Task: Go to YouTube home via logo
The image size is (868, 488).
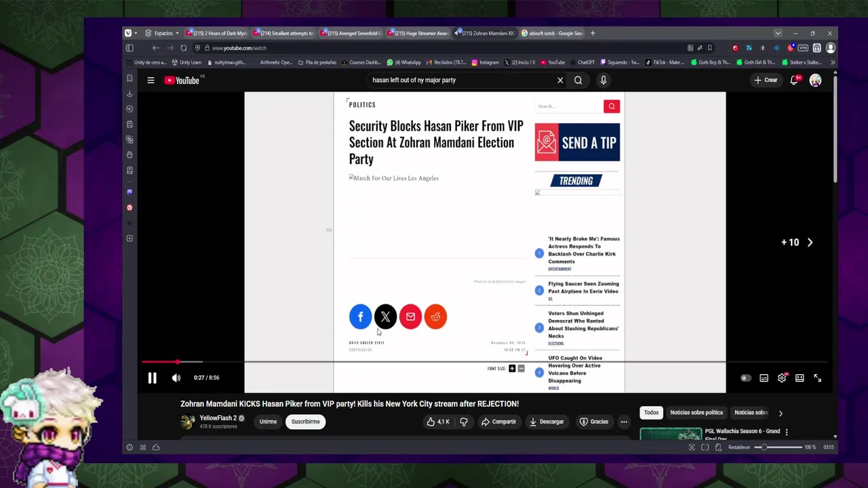Action: [x=182, y=80]
